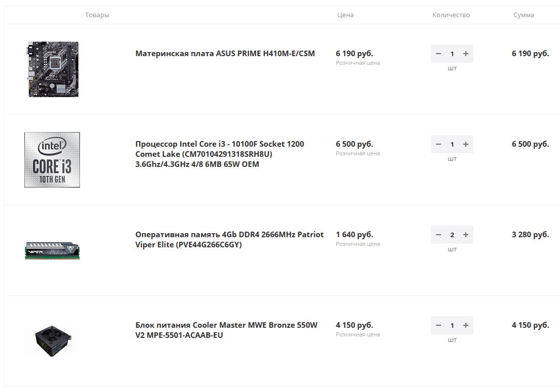Click the Intel Core i3 10th Gen image

[x=52, y=160]
